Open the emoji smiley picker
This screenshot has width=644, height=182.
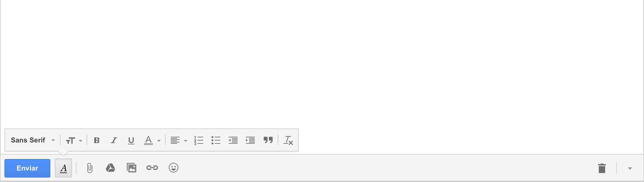174,168
